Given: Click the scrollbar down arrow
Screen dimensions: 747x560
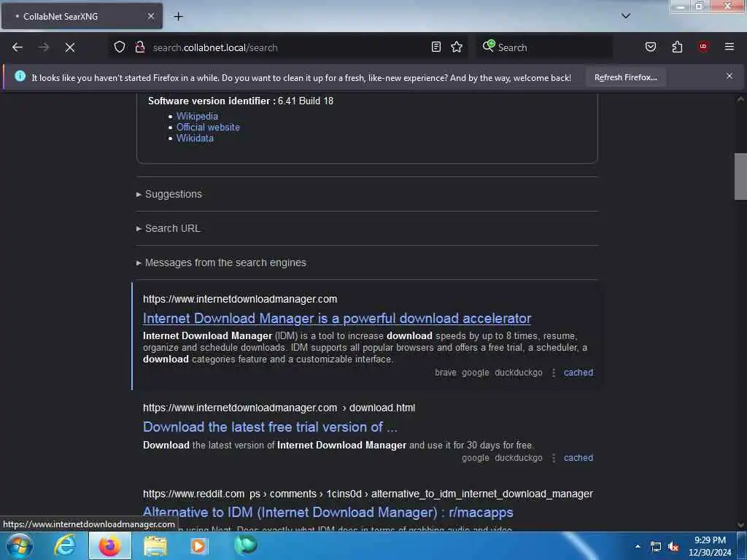Looking at the screenshot, I should [x=740, y=525].
